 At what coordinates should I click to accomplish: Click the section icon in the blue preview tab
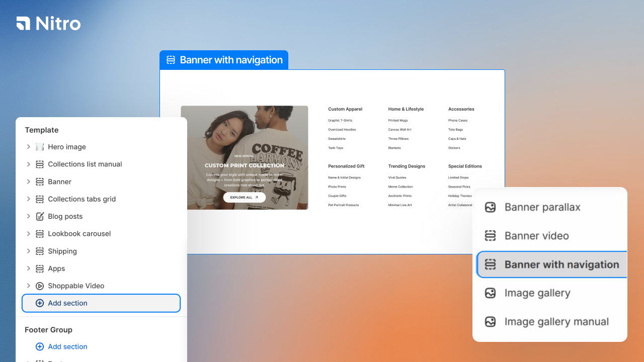pyautogui.click(x=171, y=60)
